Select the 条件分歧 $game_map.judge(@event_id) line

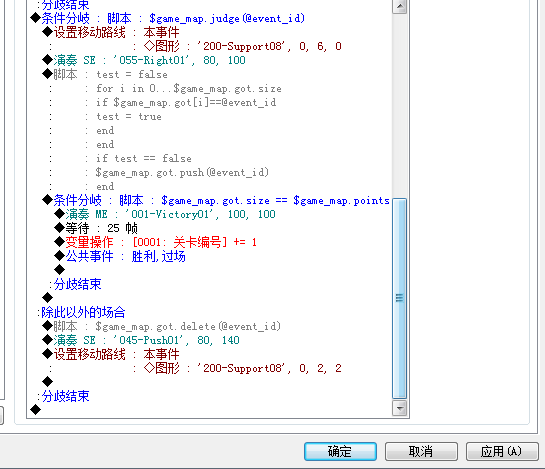coord(168,18)
